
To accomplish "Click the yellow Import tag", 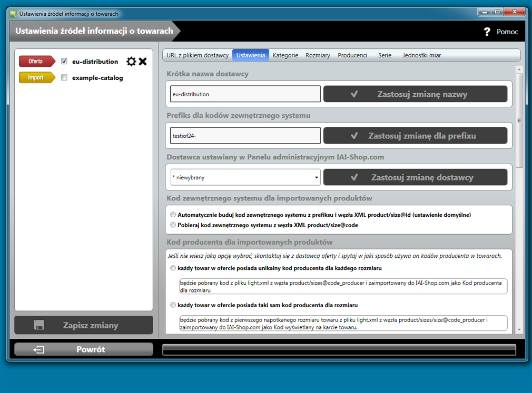I will (x=37, y=77).
